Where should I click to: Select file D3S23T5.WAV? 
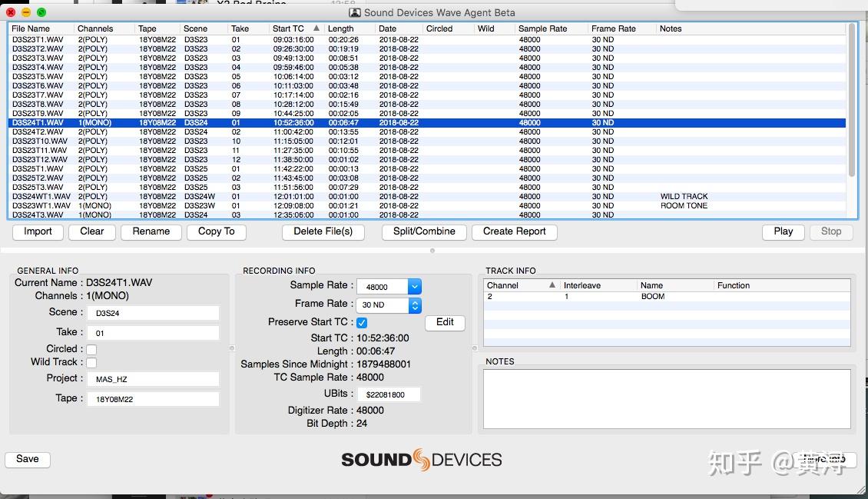coord(427,76)
